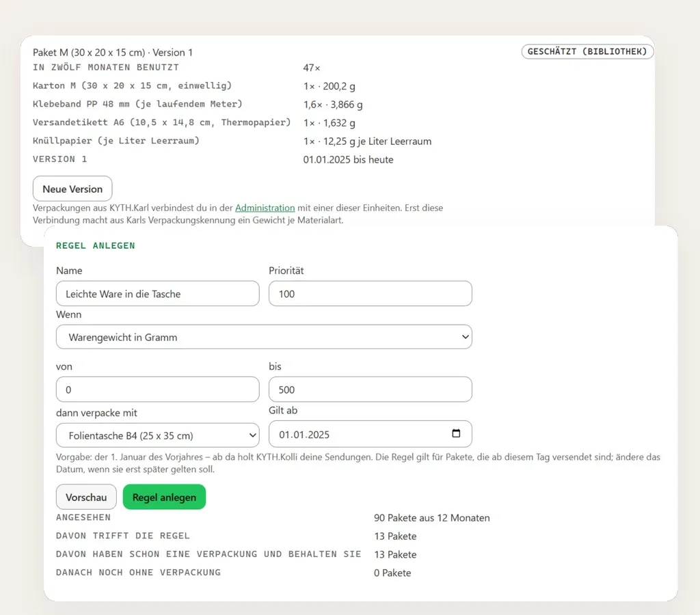Image resolution: width=700 pixels, height=615 pixels.
Task: Open the 'dann verpacke mit' packaging dropdown
Action: [x=158, y=435]
